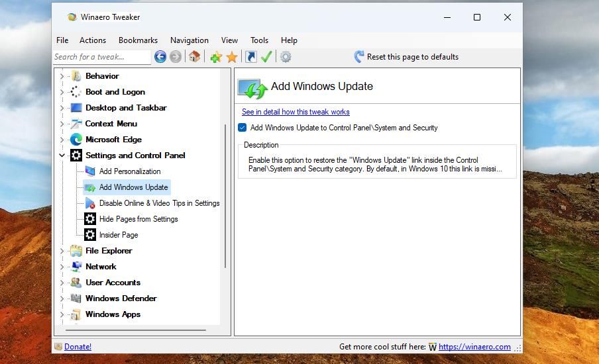Open the Navigation menu
The width and height of the screenshot is (599, 364).
pyautogui.click(x=190, y=40)
